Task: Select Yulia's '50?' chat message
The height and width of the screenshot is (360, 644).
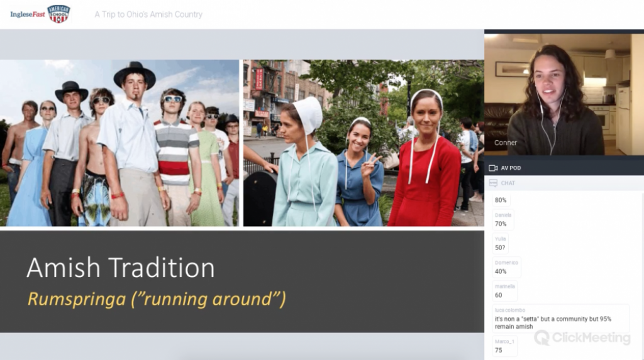Action: pyautogui.click(x=501, y=247)
